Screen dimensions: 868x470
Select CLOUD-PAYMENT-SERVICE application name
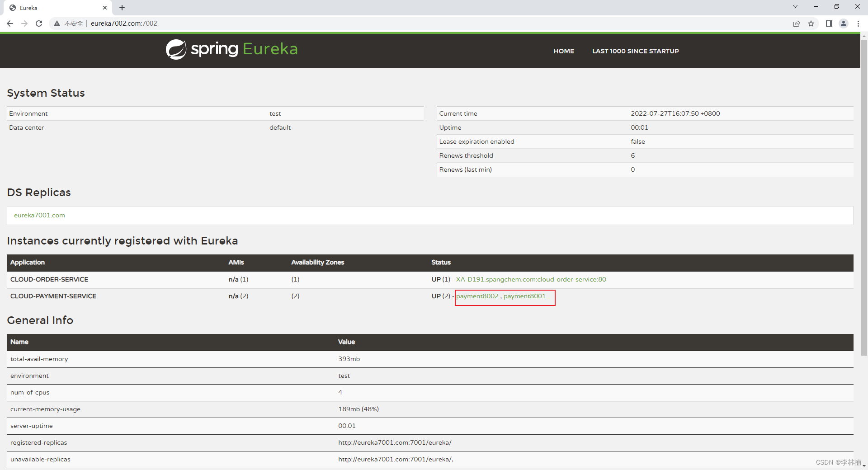[53, 296]
